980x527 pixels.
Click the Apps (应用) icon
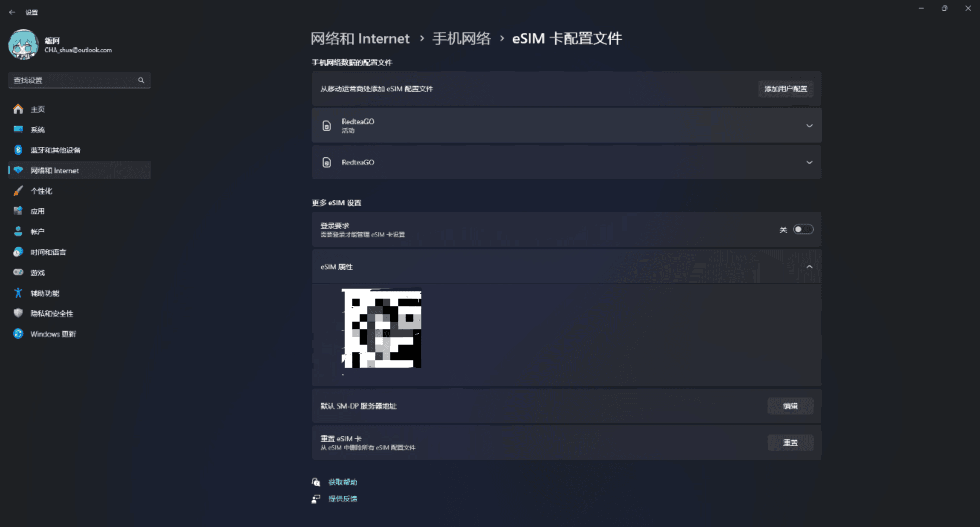tap(18, 211)
